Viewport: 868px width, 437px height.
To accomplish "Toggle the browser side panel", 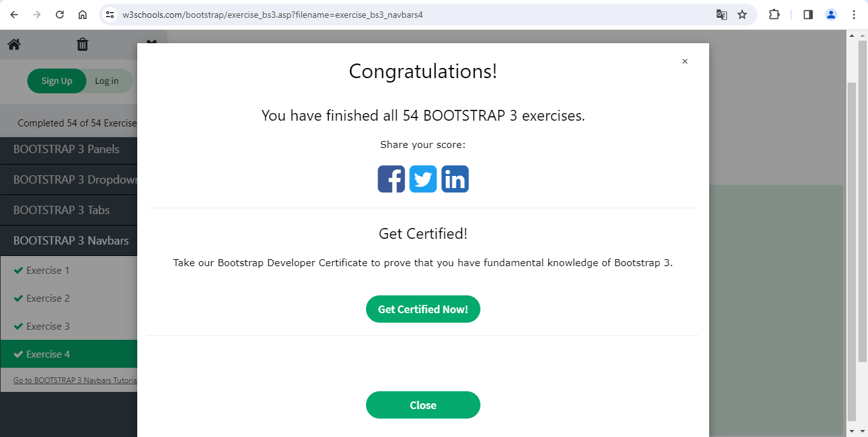I will pyautogui.click(x=808, y=15).
